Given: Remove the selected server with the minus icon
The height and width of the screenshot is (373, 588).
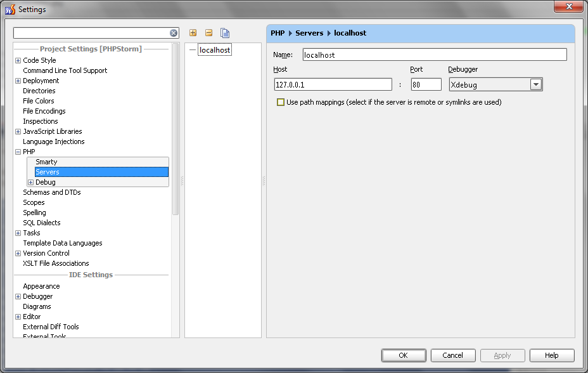Looking at the screenshot, I should 209,33.
